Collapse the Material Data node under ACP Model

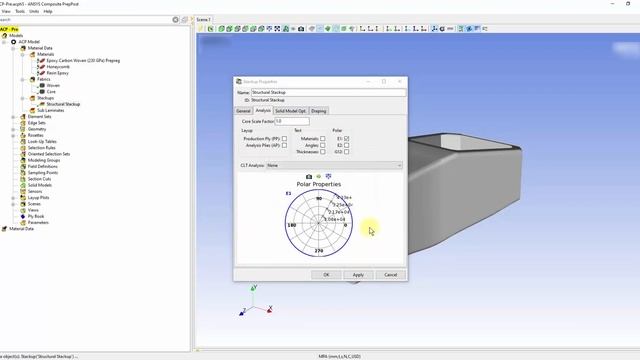pos(13,48)
